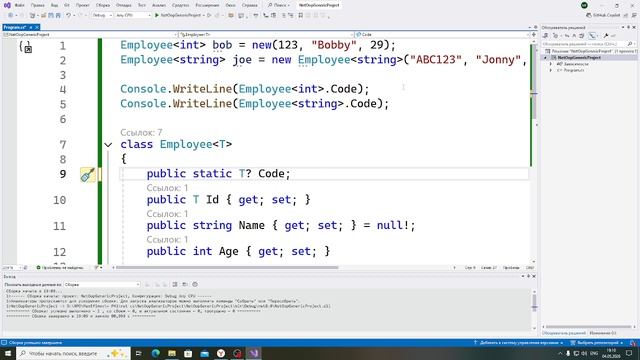
Task: Click the horizontal scrollbar under the code editor
Action: (227, 268)
